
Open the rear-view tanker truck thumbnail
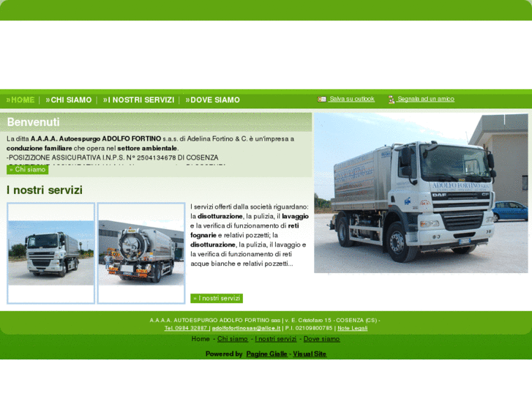tap(141, 253)
